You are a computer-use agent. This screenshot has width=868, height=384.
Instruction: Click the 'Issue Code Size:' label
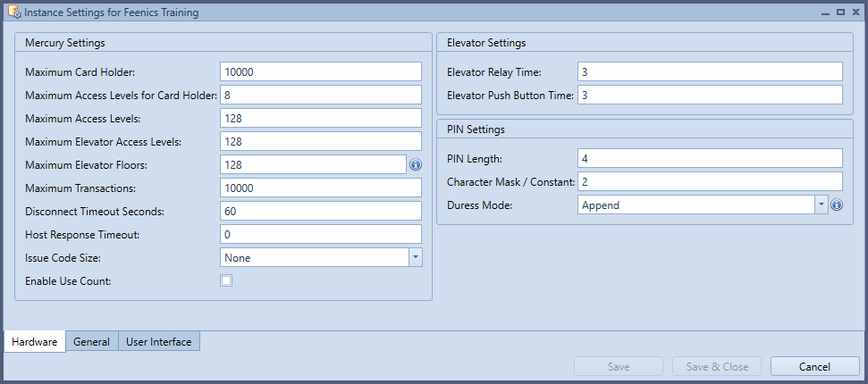click(62, 258)
